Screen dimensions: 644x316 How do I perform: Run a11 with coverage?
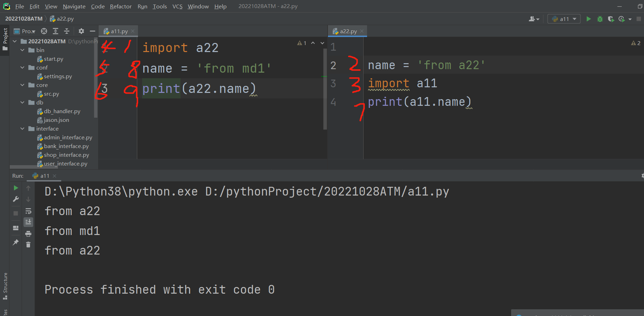[x=611, y=19]
